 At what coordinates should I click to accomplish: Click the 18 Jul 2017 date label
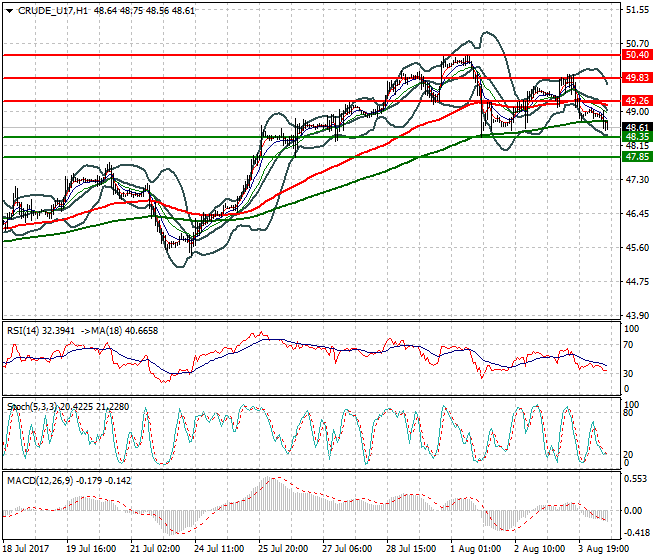tap(26, 549)
